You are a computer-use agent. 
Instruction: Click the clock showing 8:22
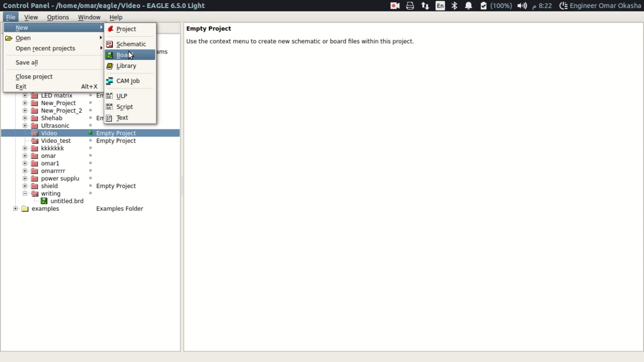point(542,6)
